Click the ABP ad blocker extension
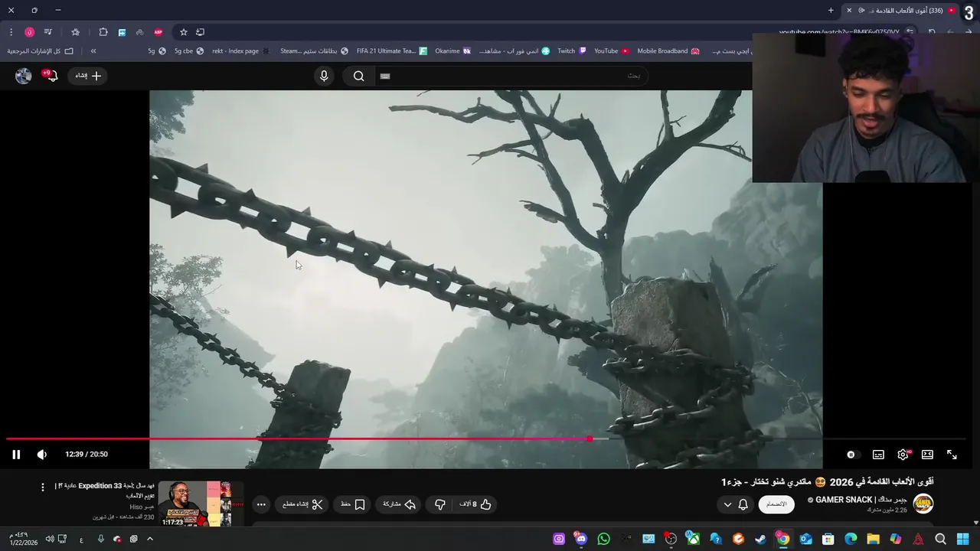 [158, 32]
